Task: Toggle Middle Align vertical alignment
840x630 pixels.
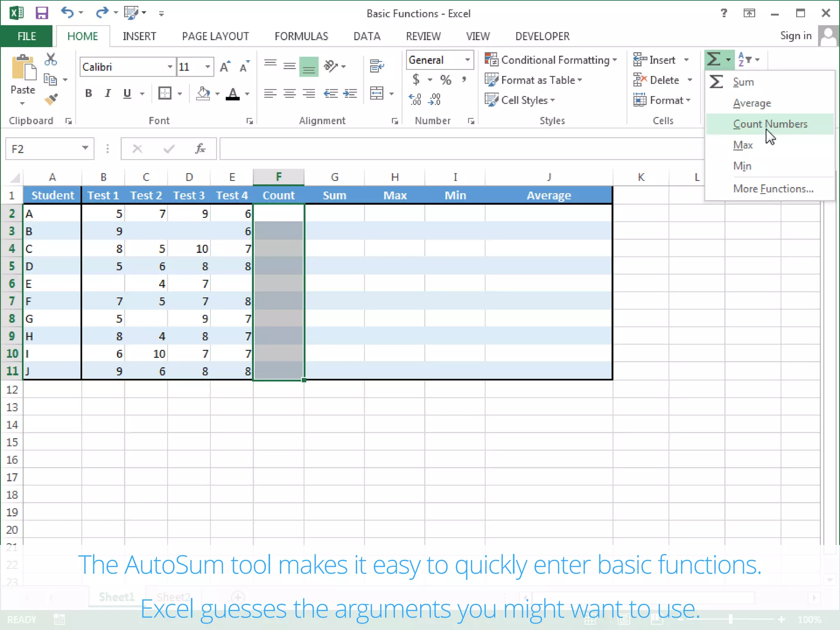Action: (290, 66)
